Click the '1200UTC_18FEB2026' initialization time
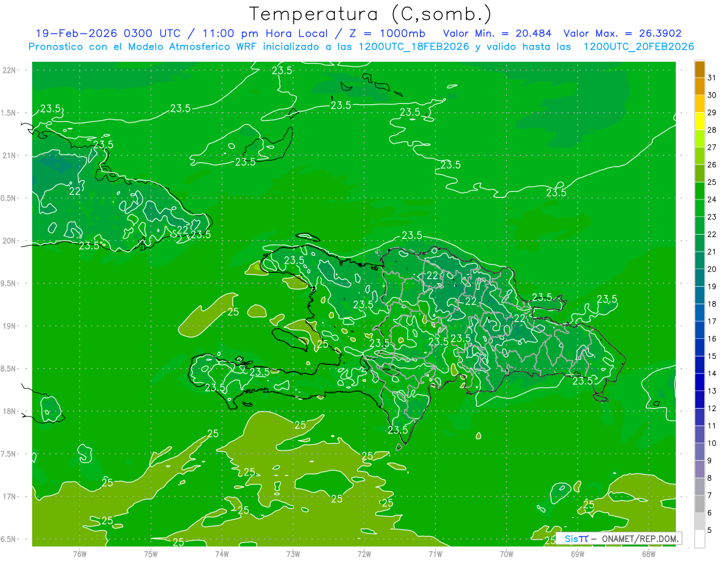The image size is (728, 562). (x=414, y=47)
